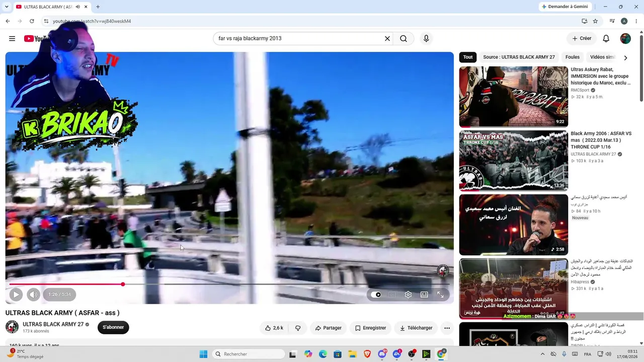Image resolution: width=644 pixels, height=362 pixels.
Task: Show more filter chips with the right arrow
Action: 625,57
